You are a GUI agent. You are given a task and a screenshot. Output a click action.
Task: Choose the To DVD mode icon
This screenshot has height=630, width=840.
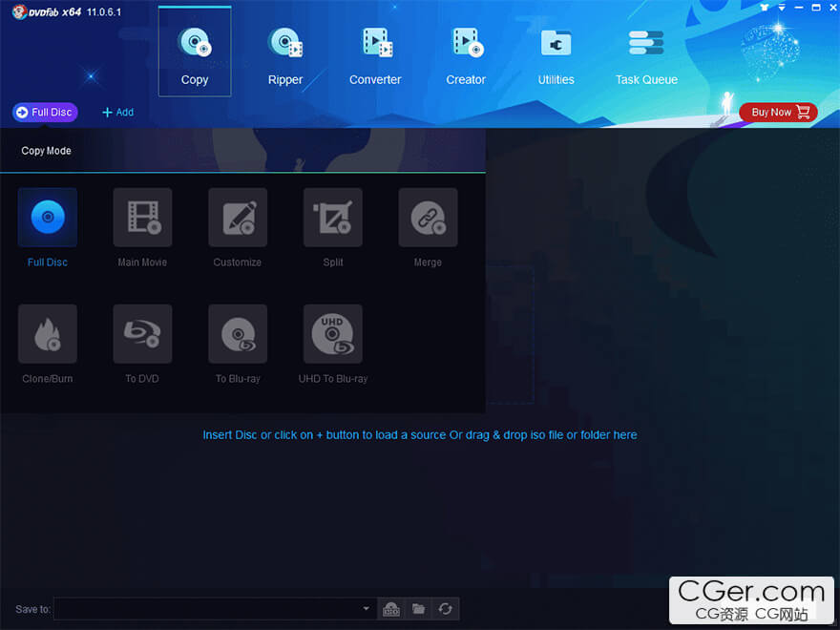(142, 334)
